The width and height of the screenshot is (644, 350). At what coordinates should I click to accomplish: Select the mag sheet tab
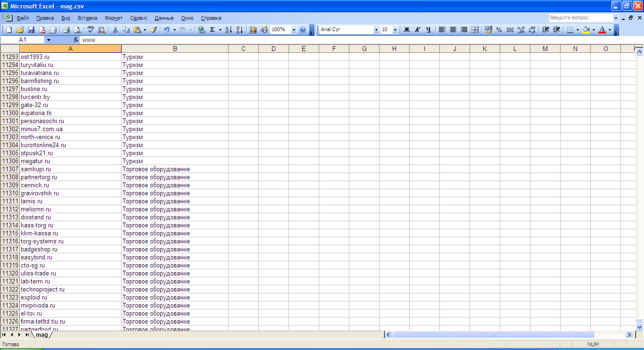(x=42, y=334)
